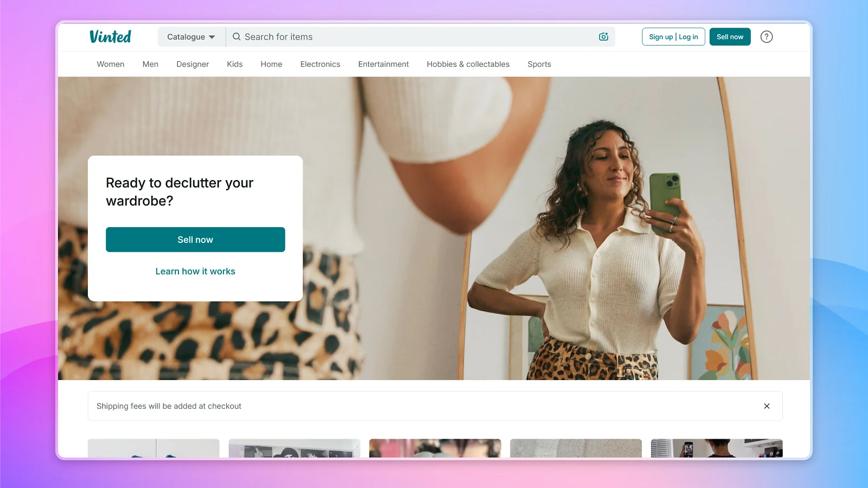868x488 pixels.
Task: Open the Men category
Action: (150, 64)
